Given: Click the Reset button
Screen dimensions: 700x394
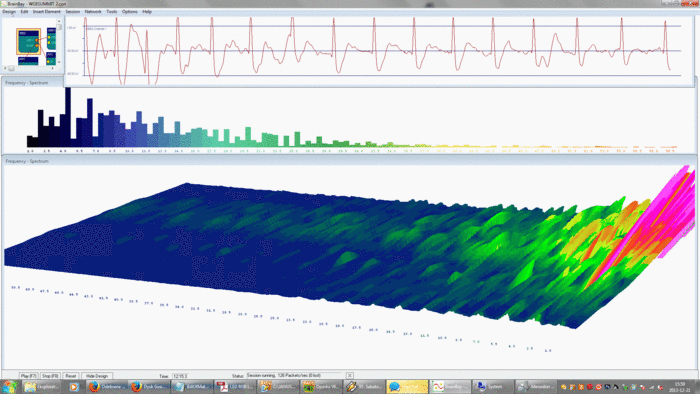Looking at the screenshot, I should 71,376.
